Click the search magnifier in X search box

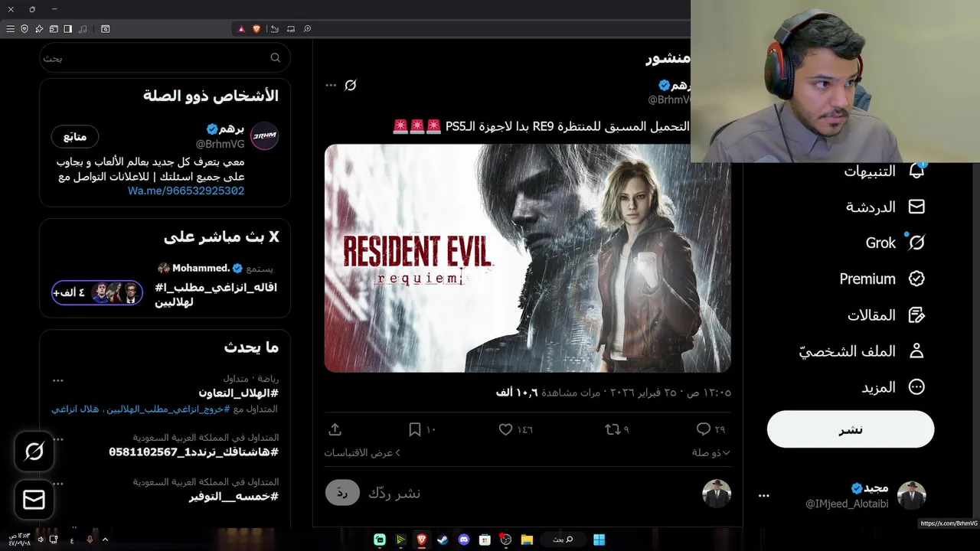click(x=276, y=57)
